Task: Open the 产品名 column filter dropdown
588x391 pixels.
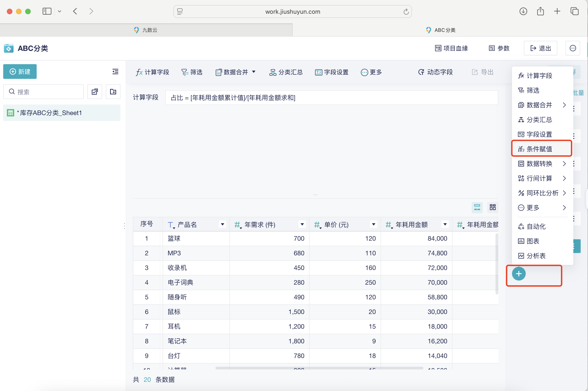Action: (x=222, y=224)
